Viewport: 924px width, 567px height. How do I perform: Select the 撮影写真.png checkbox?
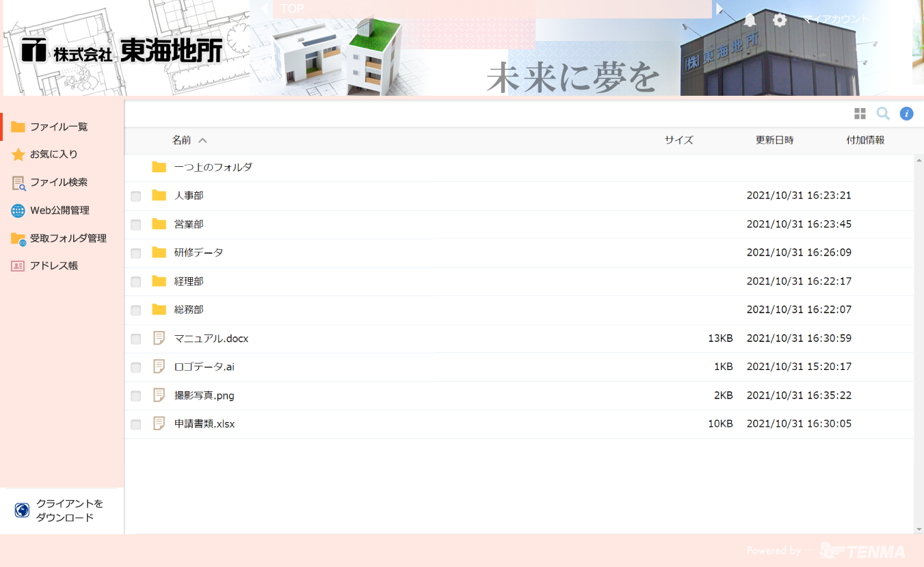point(136,396)
